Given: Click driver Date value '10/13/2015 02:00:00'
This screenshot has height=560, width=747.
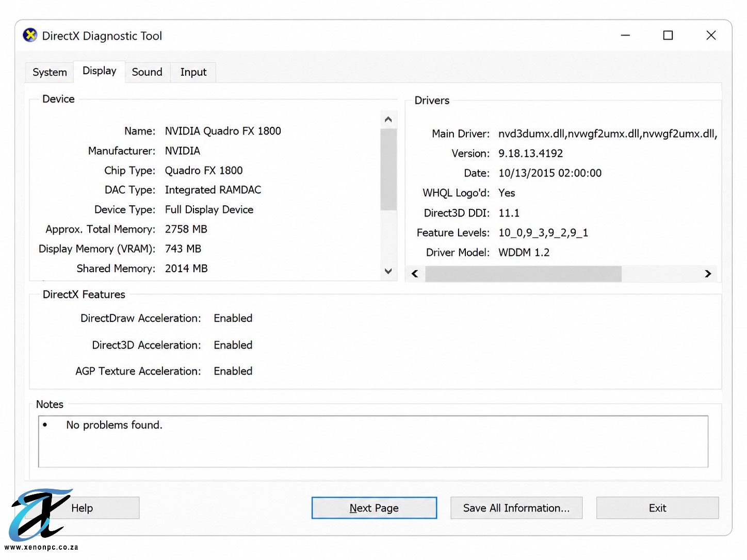Looking at the screenshot, I should tap(550, 173).
